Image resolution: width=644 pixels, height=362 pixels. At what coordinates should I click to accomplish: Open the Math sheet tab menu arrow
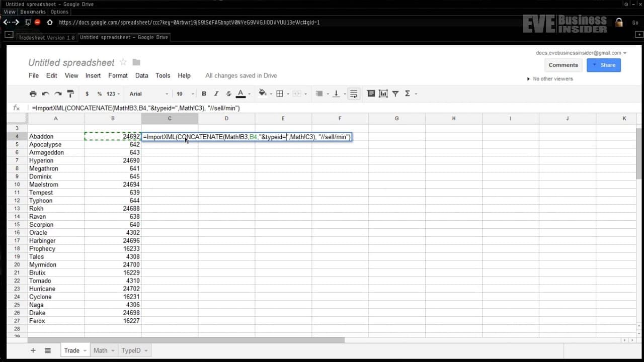point(113,350)
